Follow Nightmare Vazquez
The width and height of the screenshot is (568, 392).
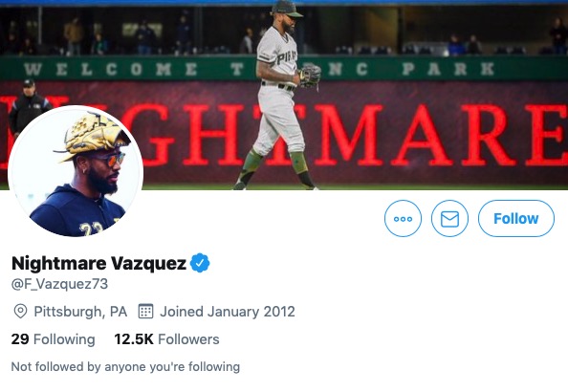pos(516,218)
